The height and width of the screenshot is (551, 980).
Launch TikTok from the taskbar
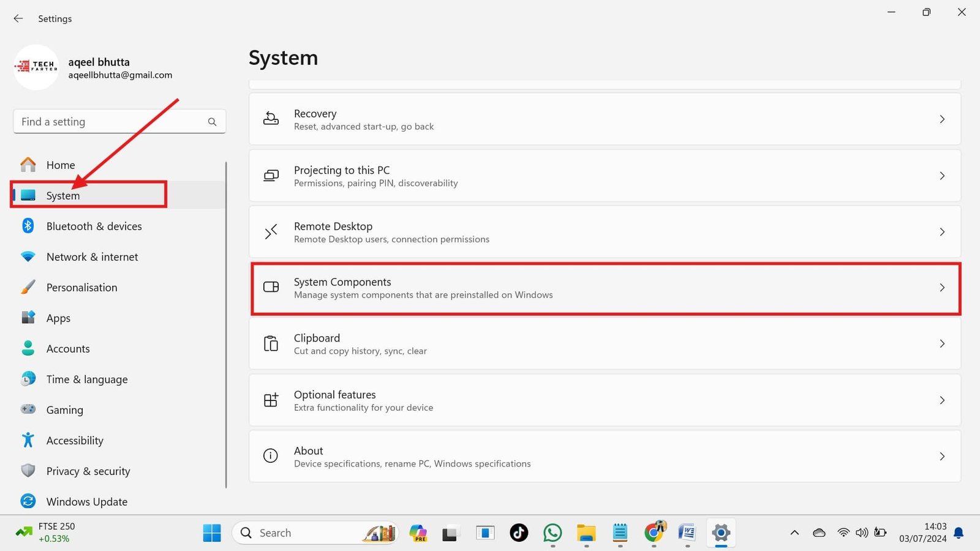coord(519,533)
